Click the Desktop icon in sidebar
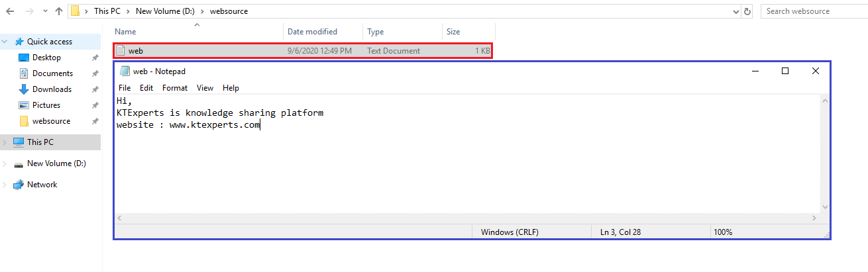Viewport: 868px width, 272px height. (x=24, y=58)
